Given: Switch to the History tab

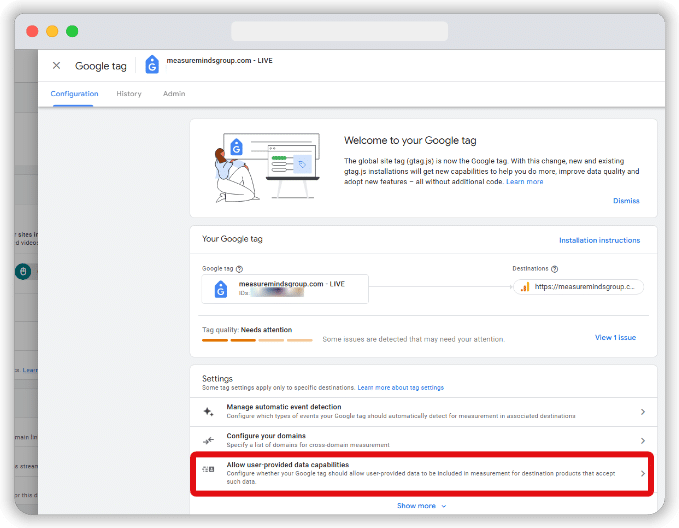Looking at the screenshot, I should click(129, 94).
